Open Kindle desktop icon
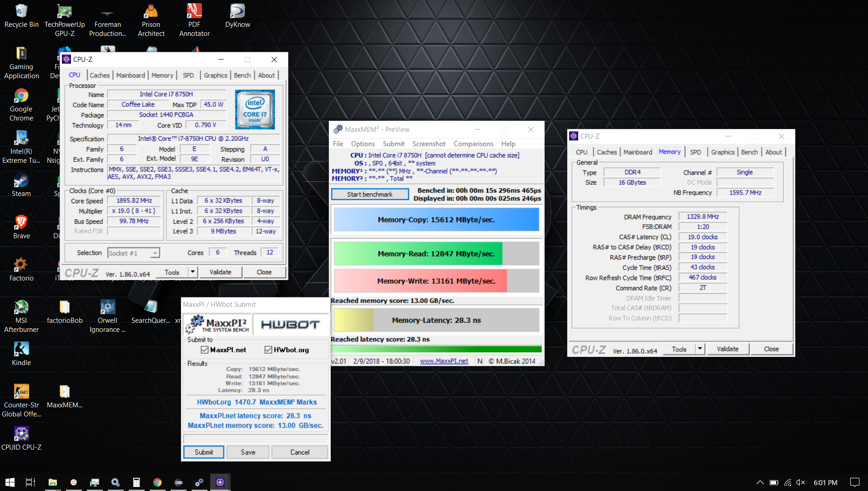 (21, 354)
